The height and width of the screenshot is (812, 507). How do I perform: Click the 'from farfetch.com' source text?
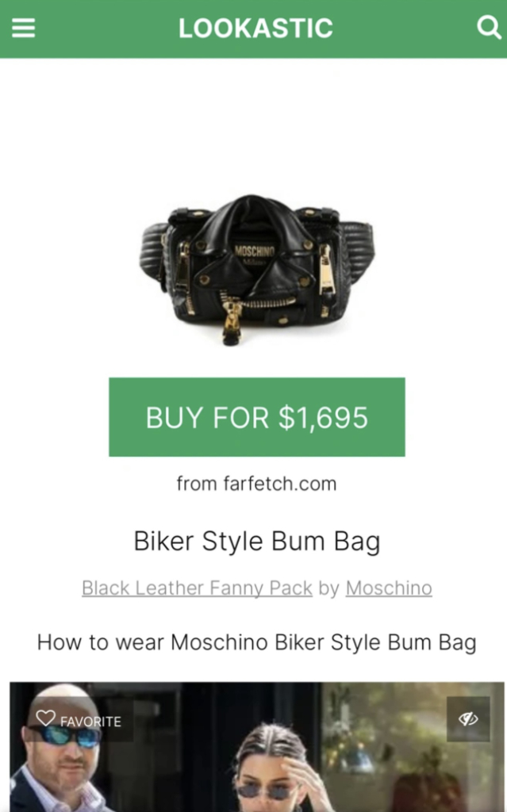tap(256, 484)
